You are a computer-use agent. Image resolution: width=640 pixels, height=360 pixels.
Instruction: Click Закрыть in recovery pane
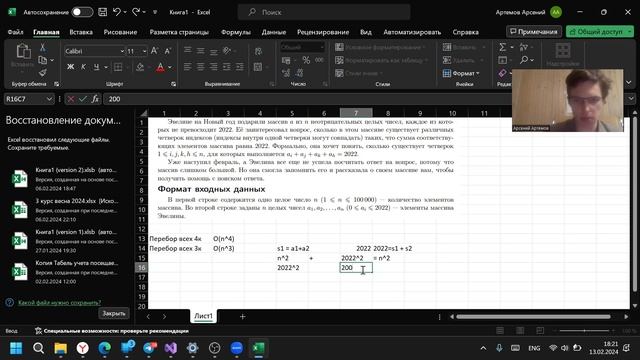point(113,313)
